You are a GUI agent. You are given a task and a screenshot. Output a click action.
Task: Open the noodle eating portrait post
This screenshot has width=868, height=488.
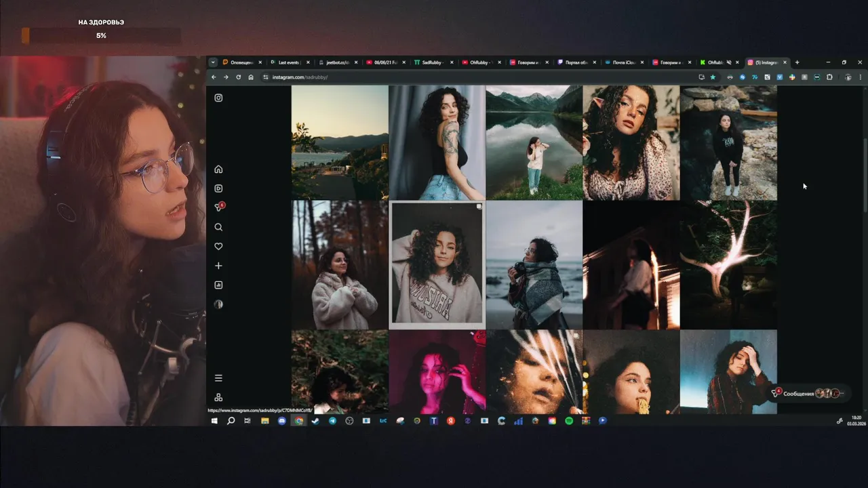point(631,371)
